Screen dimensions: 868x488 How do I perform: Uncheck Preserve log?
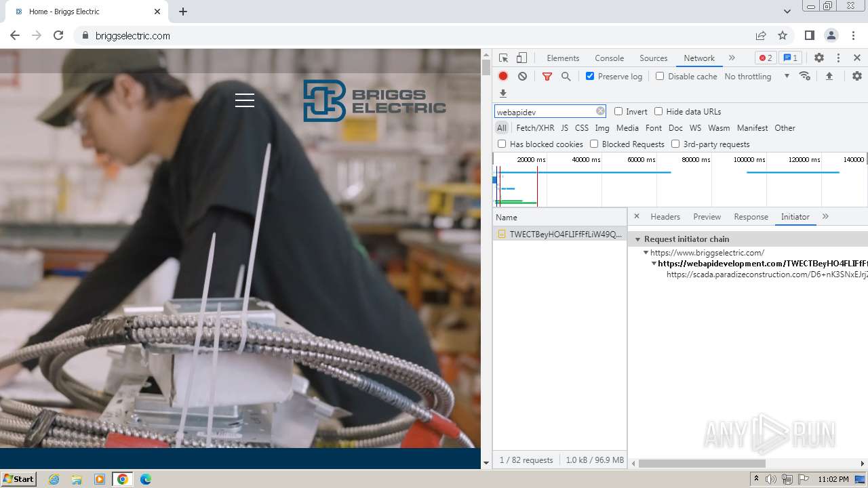coord(590,76)
